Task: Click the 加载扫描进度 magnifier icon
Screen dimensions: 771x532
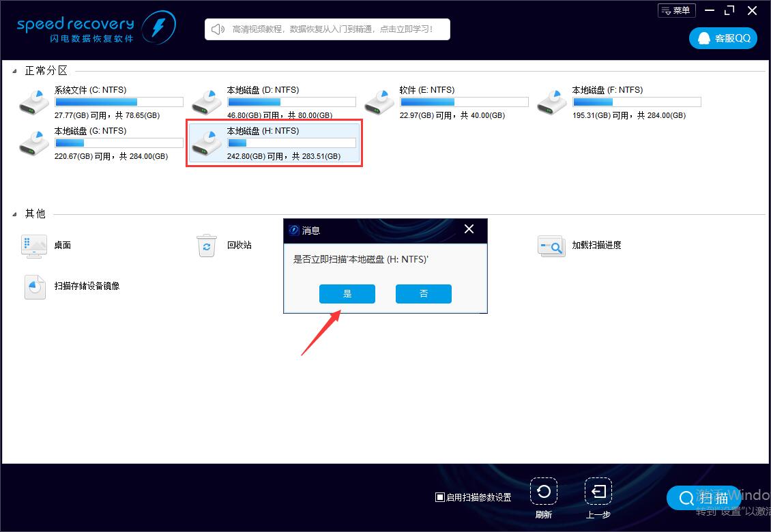Action: (552, 246)
